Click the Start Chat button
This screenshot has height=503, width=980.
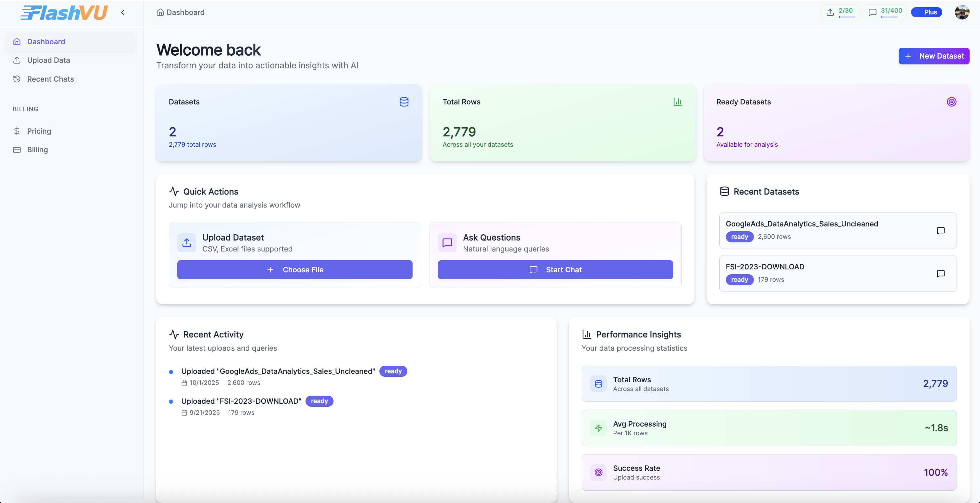pyautogui.click(x=555, y=270)
